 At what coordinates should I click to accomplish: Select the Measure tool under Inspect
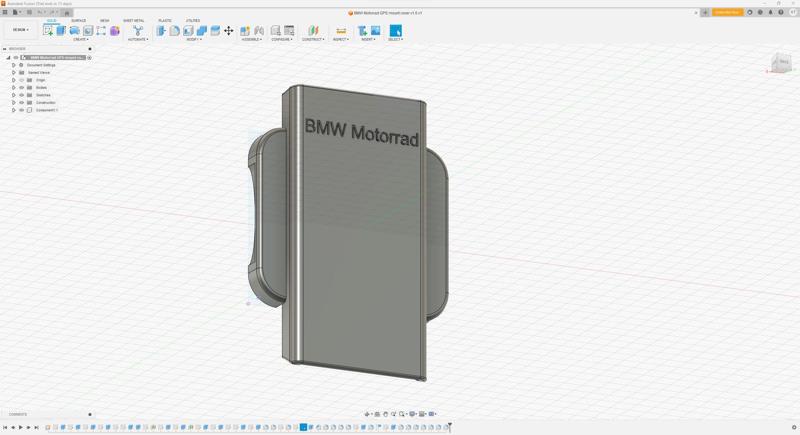(x=341, y=31)
